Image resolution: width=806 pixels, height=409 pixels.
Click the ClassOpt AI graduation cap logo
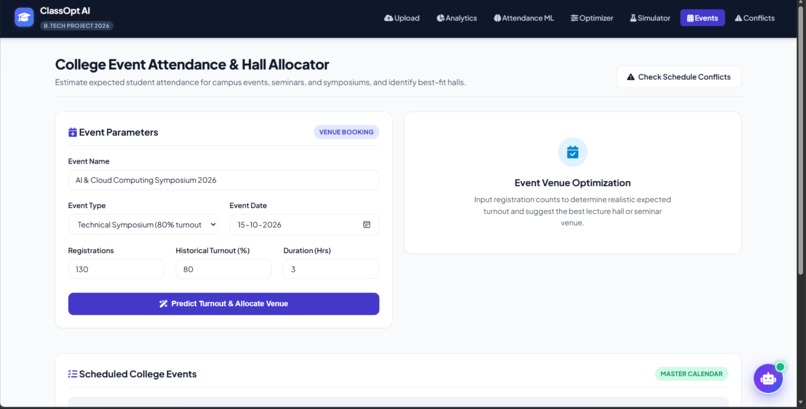[x=24, y=17]
